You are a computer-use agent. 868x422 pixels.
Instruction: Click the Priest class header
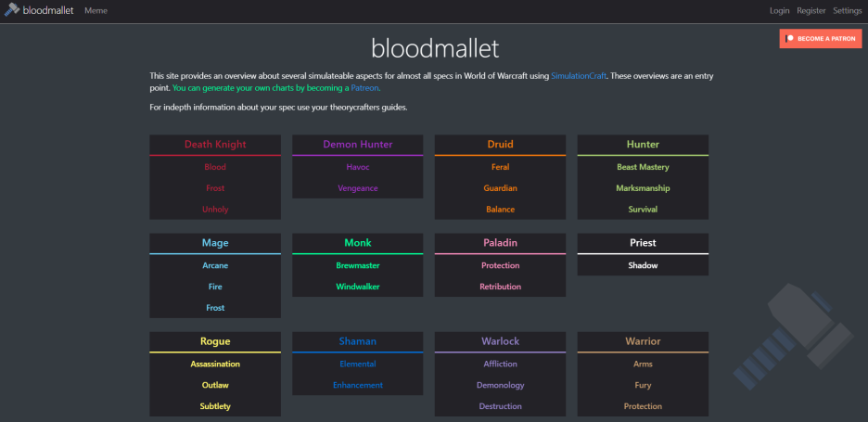click(643, 243)
